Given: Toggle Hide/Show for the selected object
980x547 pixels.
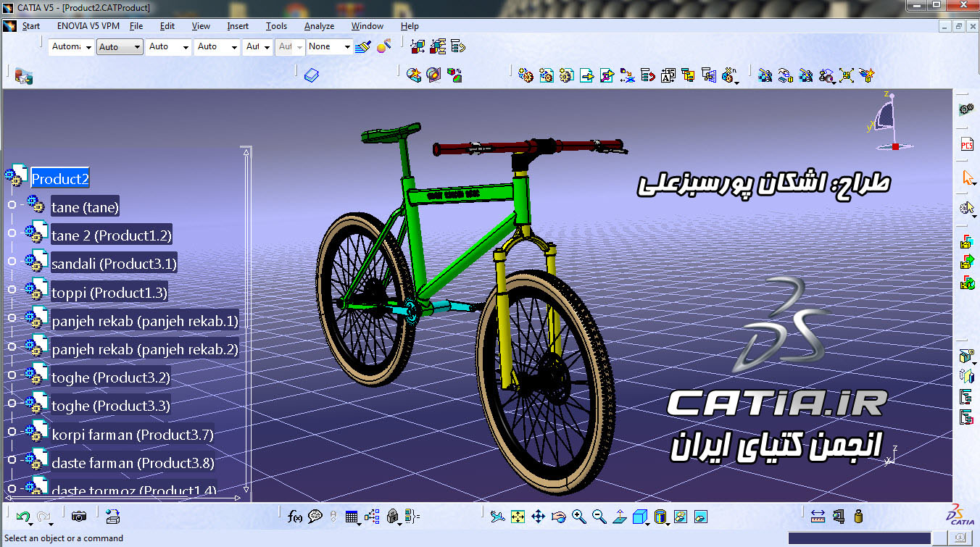Looking at the screenshot, I should [680, 516].
